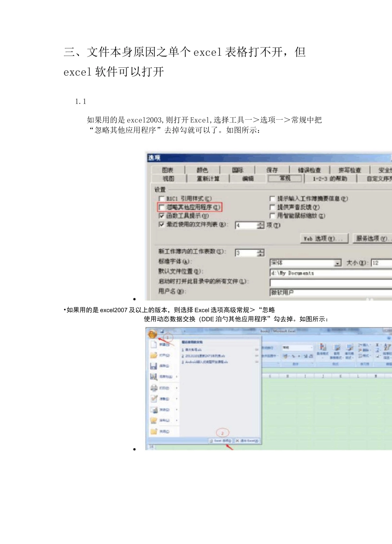Viewport: 392px width, 544px height.
Task: Click the round Office button in Excel 2007
Action: click(x=153, y=333)
